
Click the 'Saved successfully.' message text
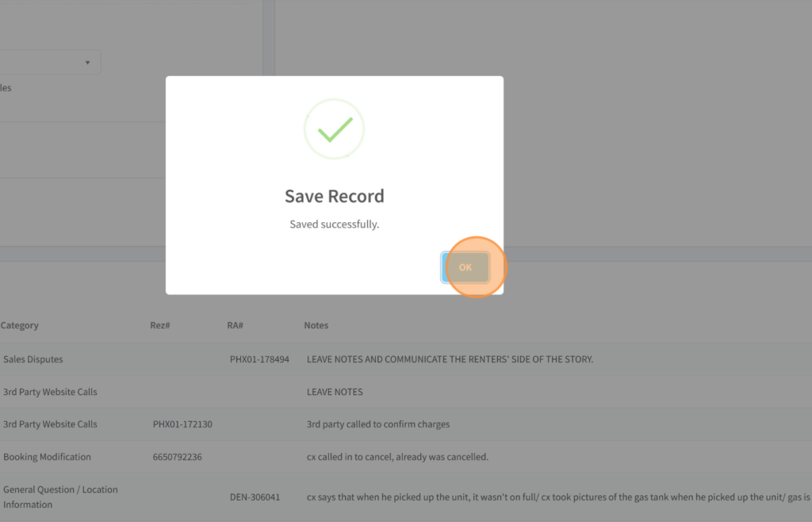click(334, 225)
